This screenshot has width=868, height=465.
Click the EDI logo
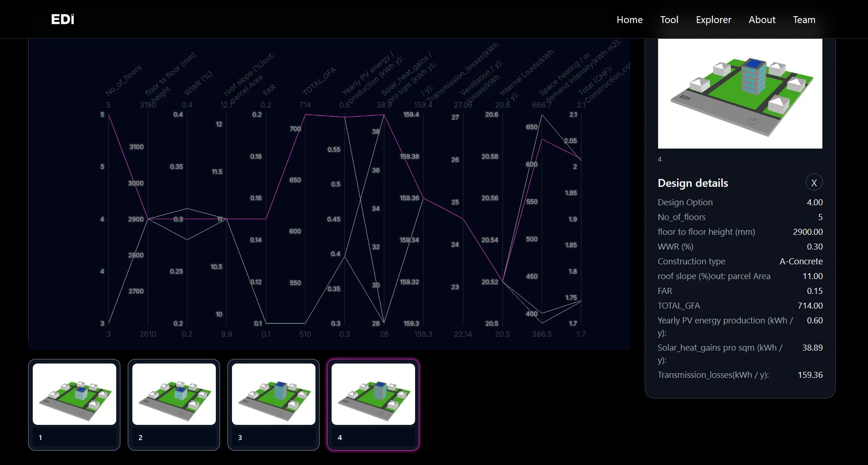(x=62, y=19)
